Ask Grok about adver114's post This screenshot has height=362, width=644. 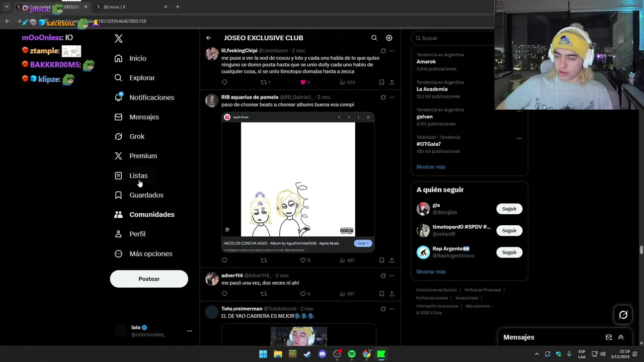(383, 276)
